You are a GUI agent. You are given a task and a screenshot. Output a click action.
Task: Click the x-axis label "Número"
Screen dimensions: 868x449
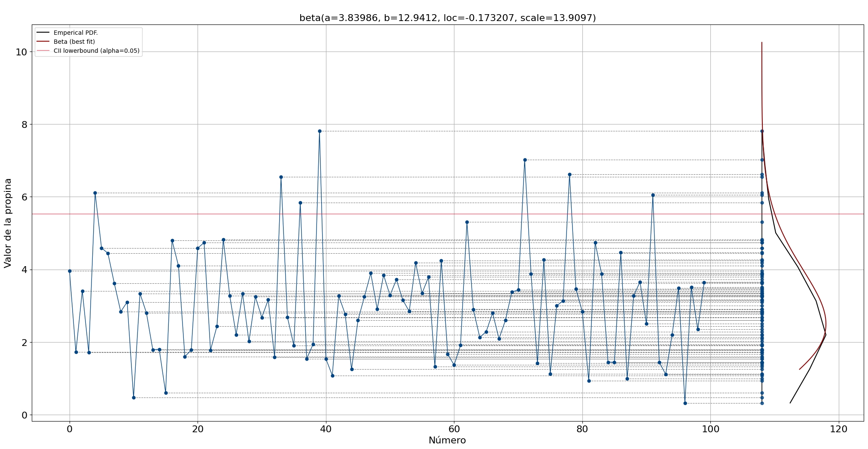447,440
